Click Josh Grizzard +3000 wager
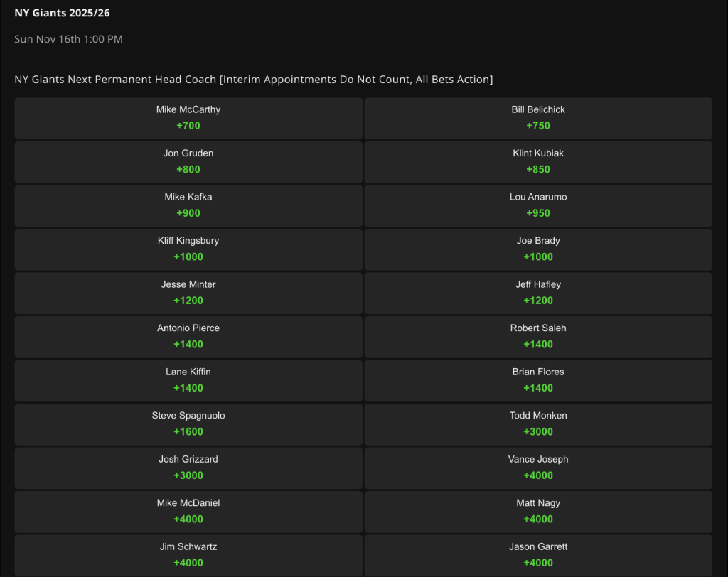Viewport: 728px width, 577px height. [x=188, y=468]
